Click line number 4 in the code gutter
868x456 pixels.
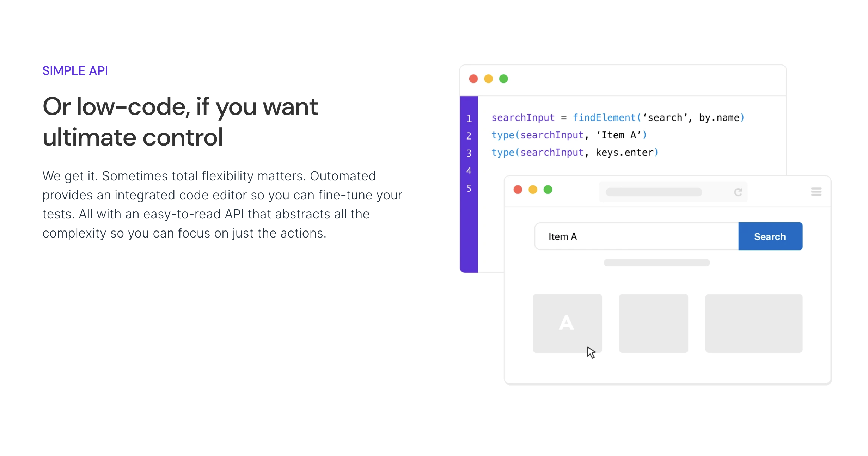point(469,171)
